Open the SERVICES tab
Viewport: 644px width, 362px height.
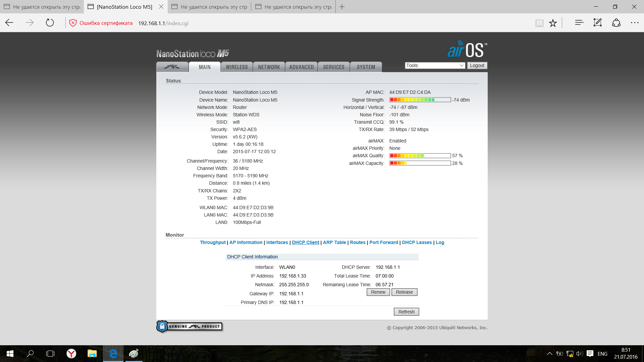[334, 67]
